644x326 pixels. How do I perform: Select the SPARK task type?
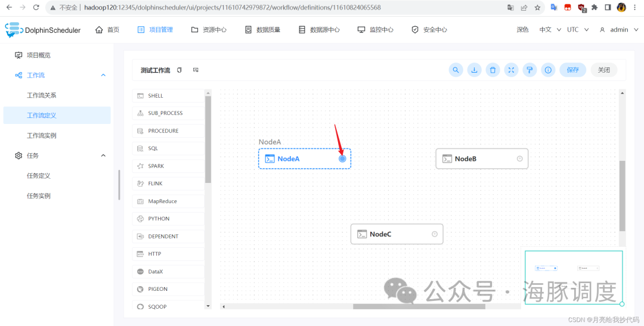click(x=168, y=166)
